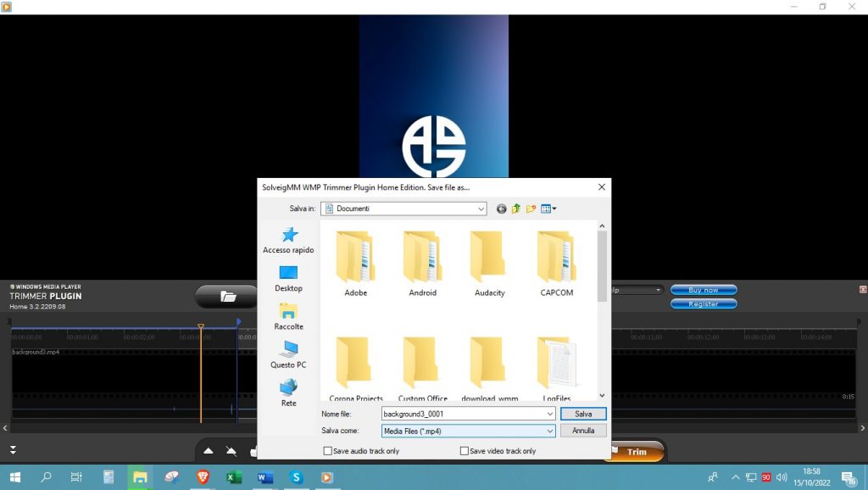Expand the Salva come file type dropdown

(549, 431)
